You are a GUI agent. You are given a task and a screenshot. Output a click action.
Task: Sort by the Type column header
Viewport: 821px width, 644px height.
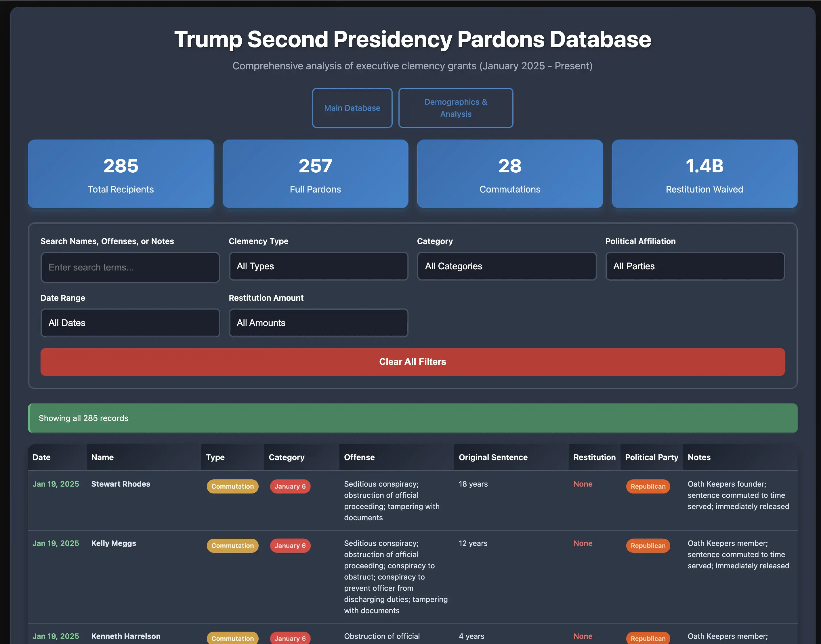tap(233, 457)
